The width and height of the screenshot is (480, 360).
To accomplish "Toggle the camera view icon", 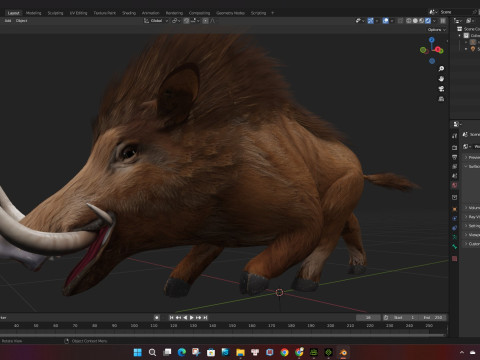I will 441,89.
